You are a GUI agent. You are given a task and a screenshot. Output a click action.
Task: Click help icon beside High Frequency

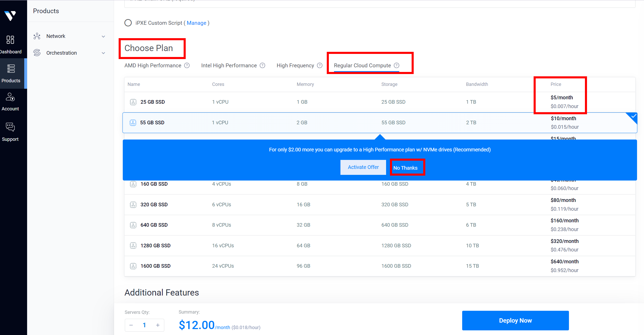point(320,66)
